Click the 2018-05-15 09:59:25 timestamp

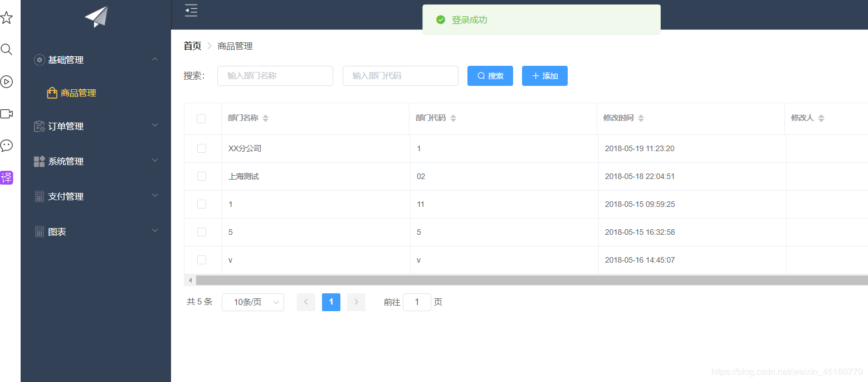click(640, 204)
